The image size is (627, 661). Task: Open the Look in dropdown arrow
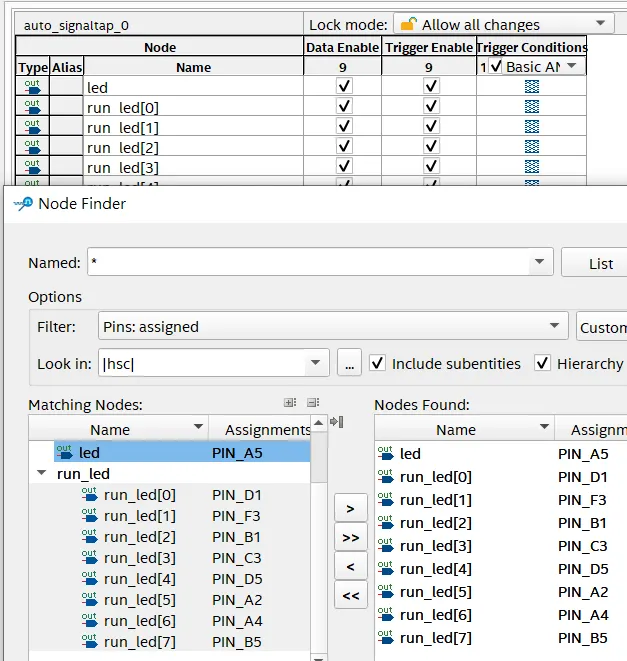(315, 363)
